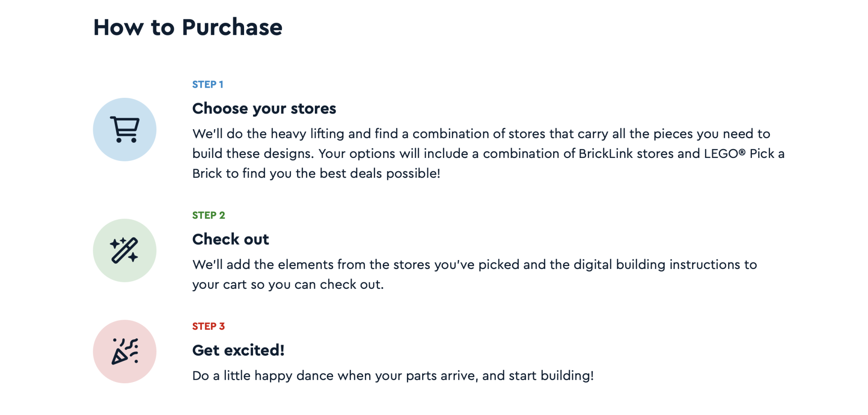
Task: Click the magic wand sparkle icon
Action: pos(125,250)
